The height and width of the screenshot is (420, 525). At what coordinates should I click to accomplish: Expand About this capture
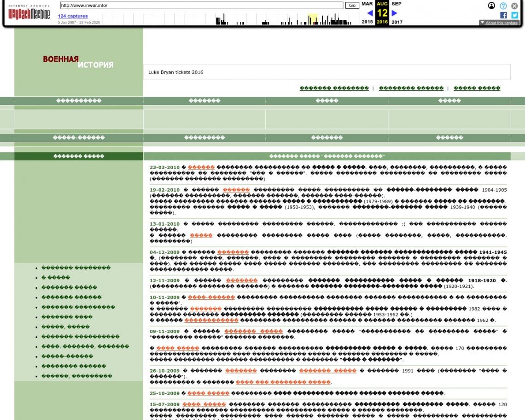pyautogui.click(x=499, y=23)
